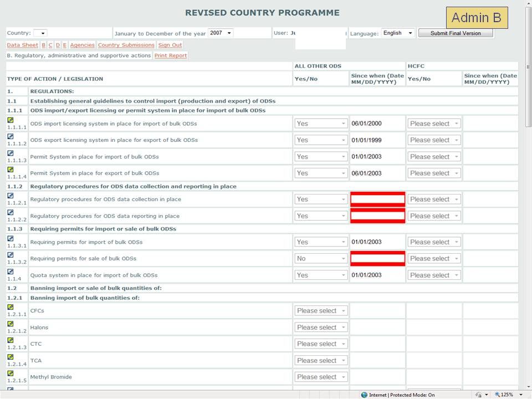Click the edit icon for row 1.1.1.2

coord(11,136)
